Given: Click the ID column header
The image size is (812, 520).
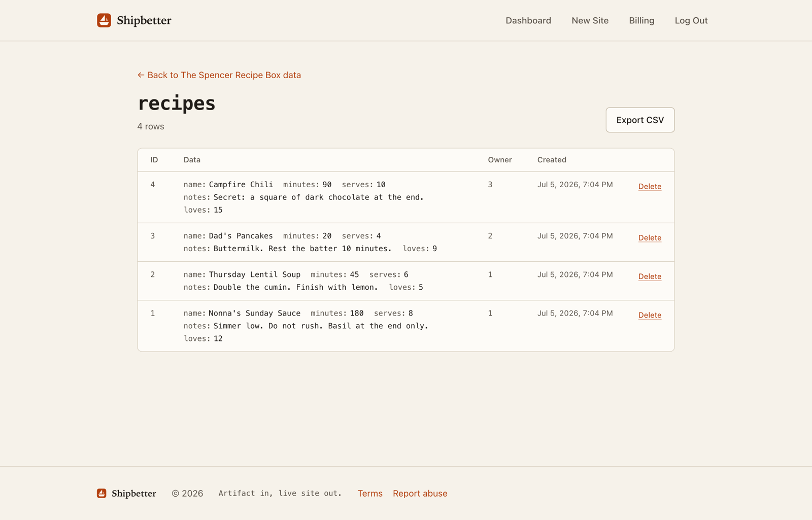Looking at the screenshot, I should 154,160.
